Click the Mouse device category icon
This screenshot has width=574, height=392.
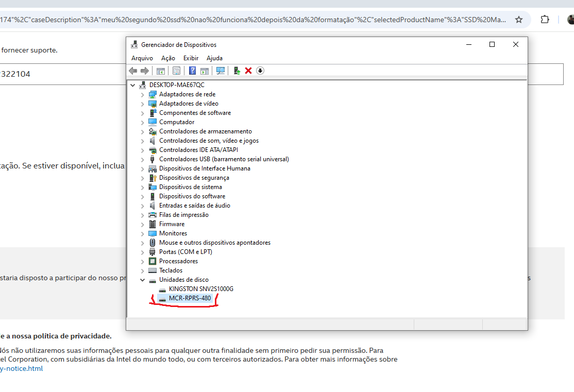coord(153,243)
